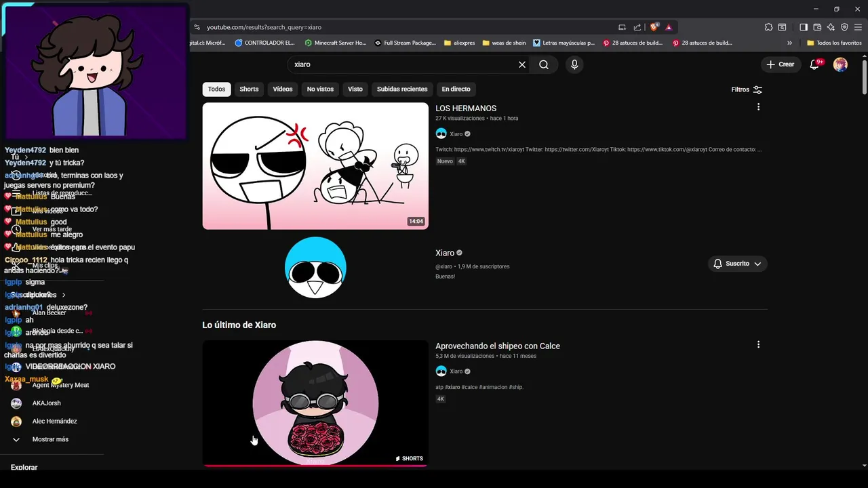Select the Vídeos filter chip
This screenshot has width=868, height=488.
click(x=283, y=89)
